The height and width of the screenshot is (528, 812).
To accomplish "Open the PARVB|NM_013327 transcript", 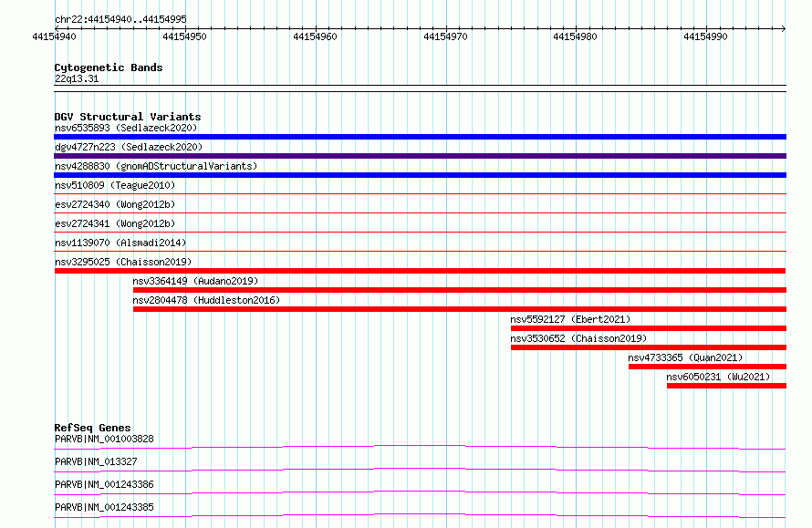I will (96, 461).
